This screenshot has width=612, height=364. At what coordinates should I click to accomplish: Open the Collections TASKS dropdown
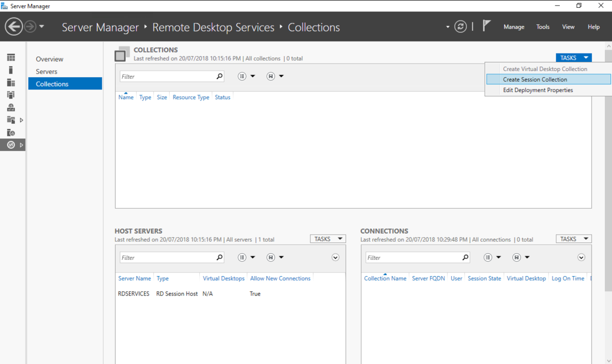tap(574, 58)
